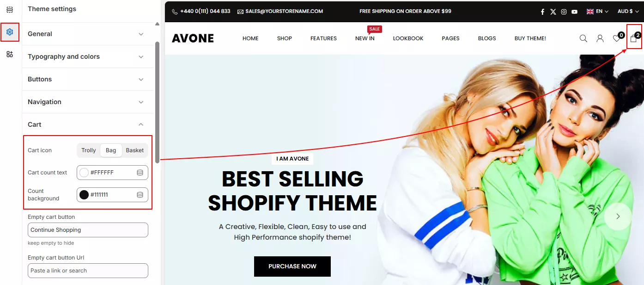Open the AUD $ currency dropdown
Image resolution: width=644 pixels, height=285 pixels.
[628, 11]
